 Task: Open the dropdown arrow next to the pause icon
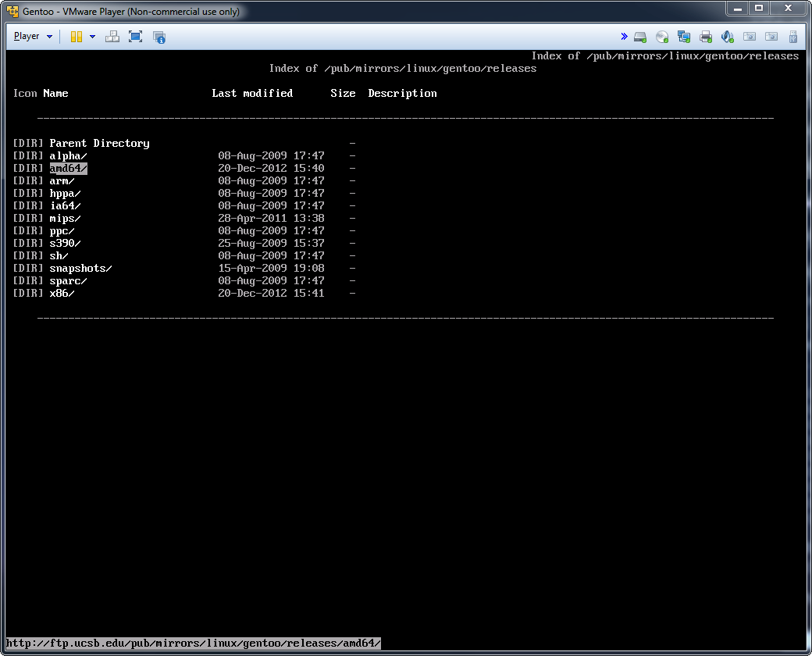[93, 36]
